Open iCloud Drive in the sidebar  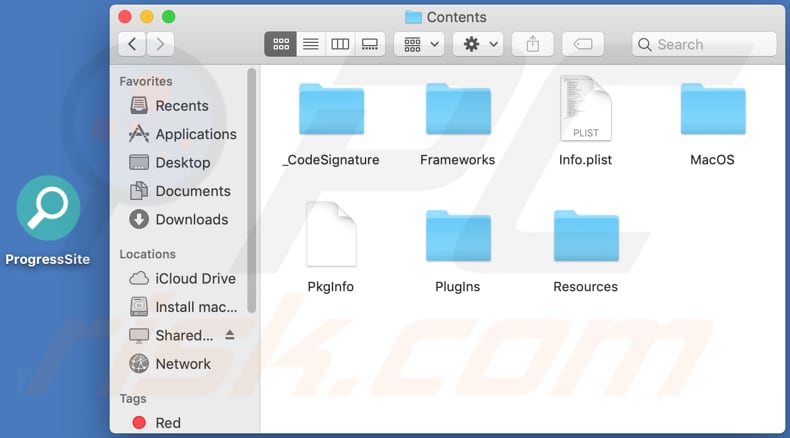tap(182, 279)
